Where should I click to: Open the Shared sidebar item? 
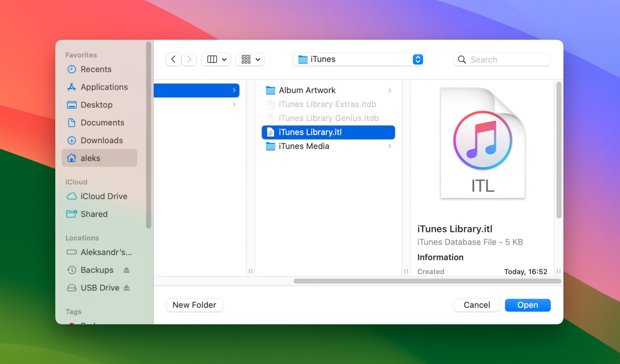99,214
